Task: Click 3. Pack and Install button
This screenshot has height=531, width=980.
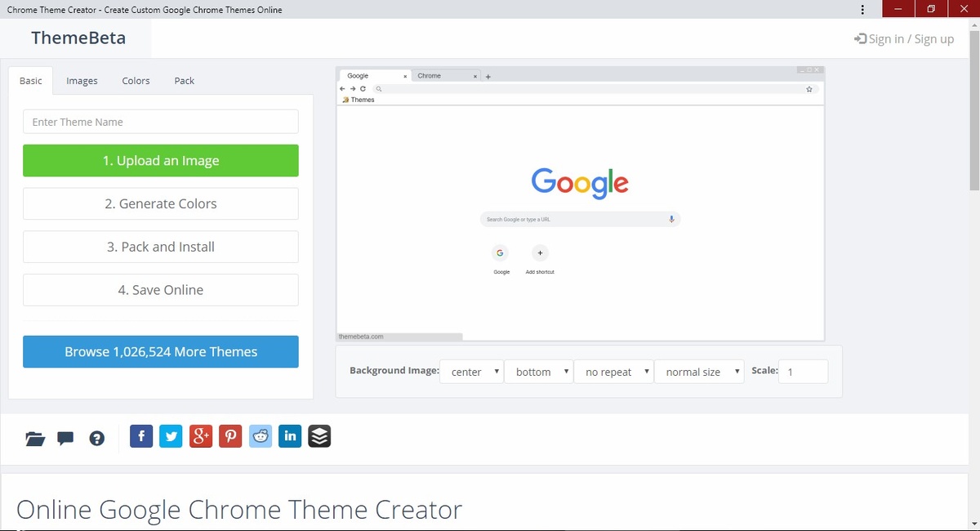Action: [x=161, y=247]
